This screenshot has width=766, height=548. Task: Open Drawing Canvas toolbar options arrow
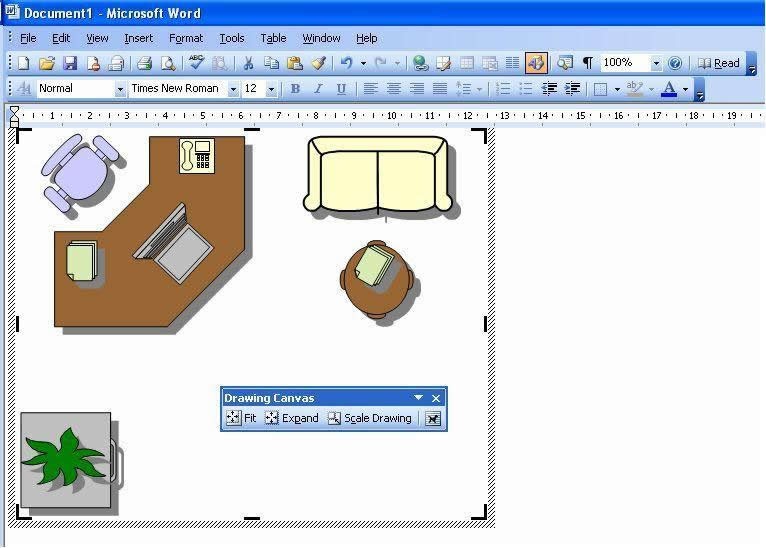point(418,398)
